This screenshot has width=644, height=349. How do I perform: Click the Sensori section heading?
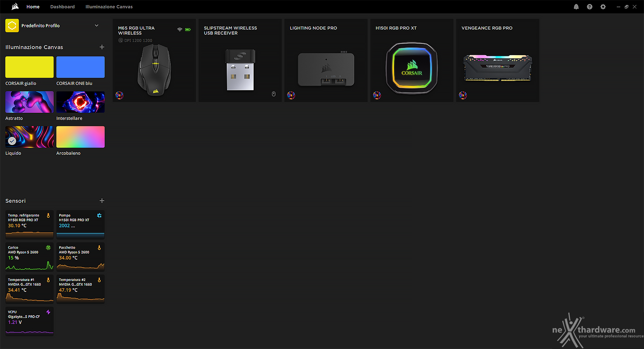(15, 201)
